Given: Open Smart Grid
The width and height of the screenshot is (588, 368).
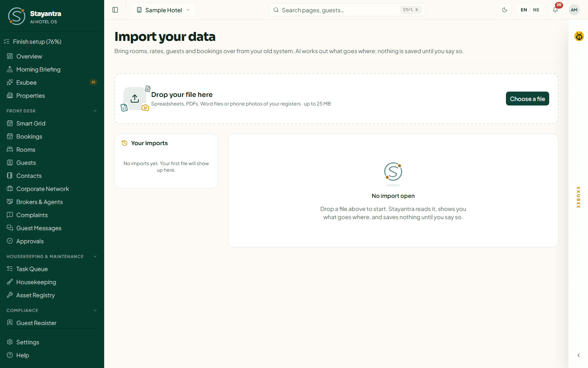Looking at the screenshot, I should tap(52, 123).
